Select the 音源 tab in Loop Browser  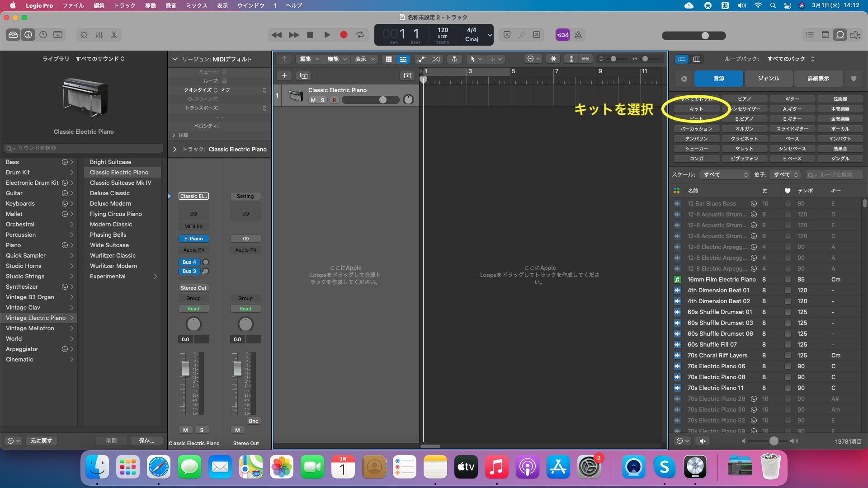click(x=719, y=79)
